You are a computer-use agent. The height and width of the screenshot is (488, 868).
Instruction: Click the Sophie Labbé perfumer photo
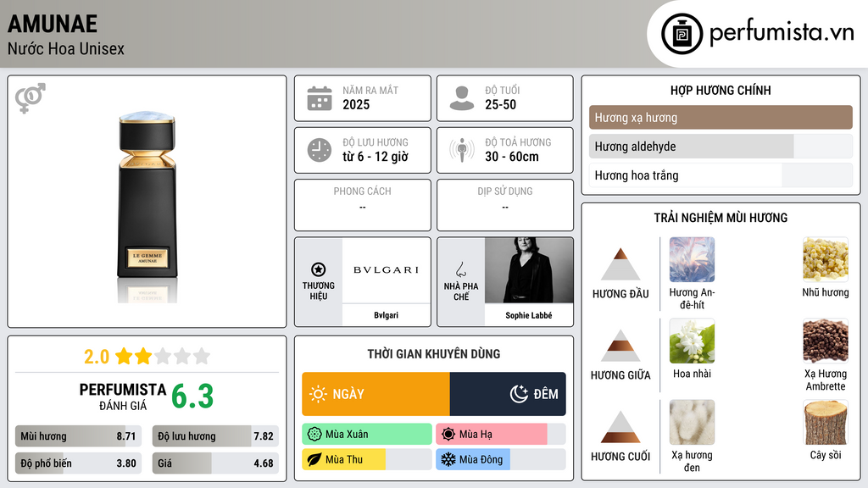tap(529, 270)
